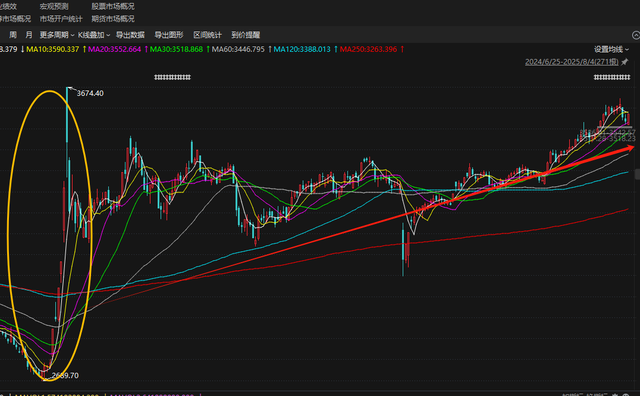The height and width of the screenshot is (396, 640).
Task: Collapse the toolbar with the circled up arrow
Action: (x=636, y=35)
